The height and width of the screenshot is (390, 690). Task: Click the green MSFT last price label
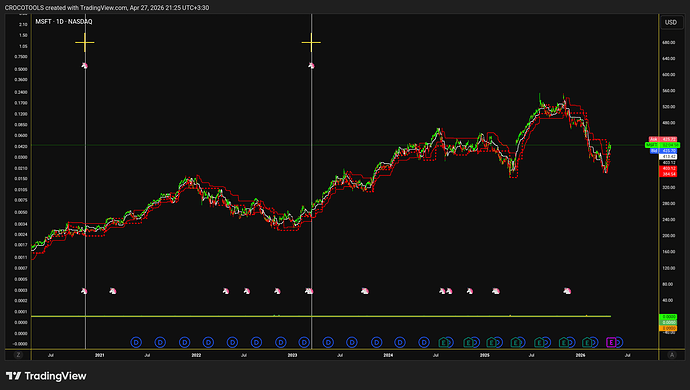tap(662, 145)
